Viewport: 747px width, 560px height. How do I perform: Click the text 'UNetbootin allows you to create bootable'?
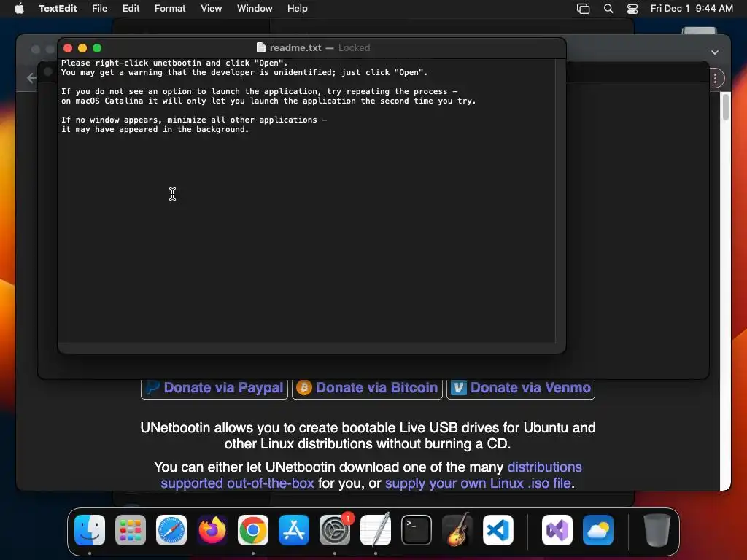268,427
